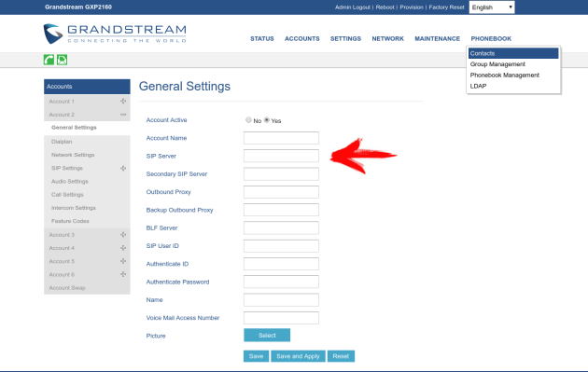Expand Account 5 with its plus icon
Screen dimensions: 588x372
123,261
